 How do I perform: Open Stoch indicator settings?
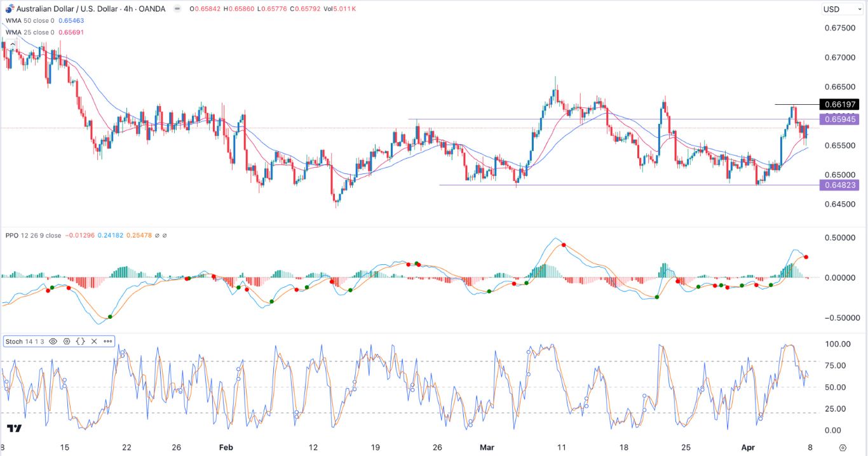tap(67, 342)
